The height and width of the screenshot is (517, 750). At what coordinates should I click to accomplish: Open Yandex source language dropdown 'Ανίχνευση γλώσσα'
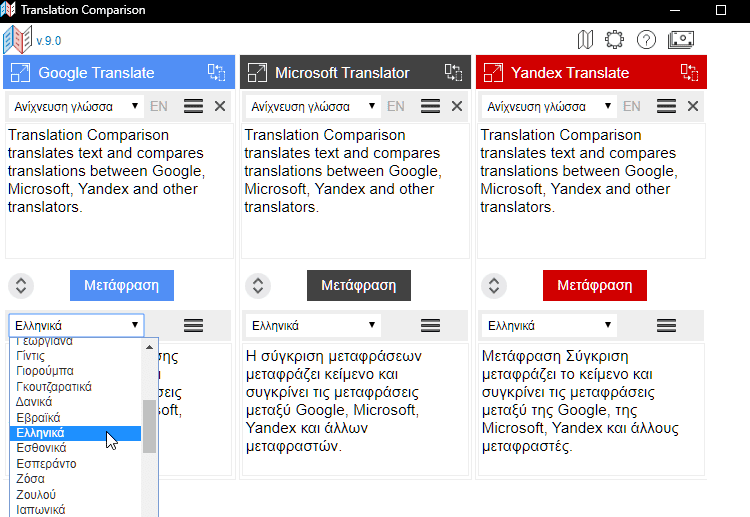549,106
